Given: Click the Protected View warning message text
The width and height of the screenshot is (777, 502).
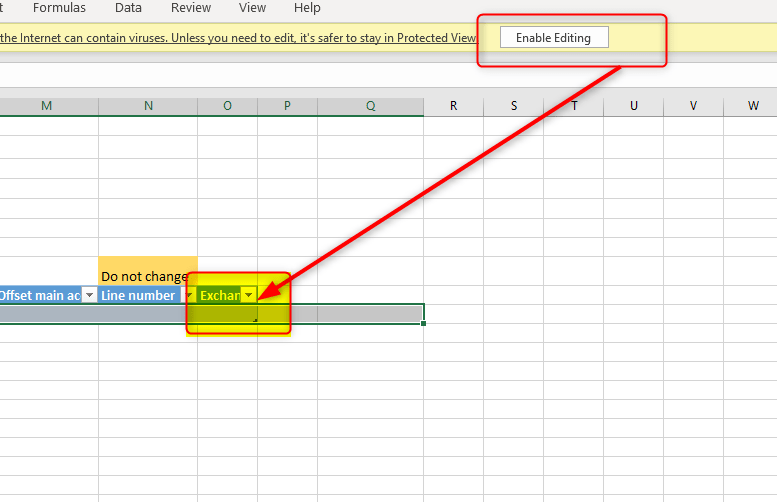Looking at the screenshot, I should (x=230, y=38).
